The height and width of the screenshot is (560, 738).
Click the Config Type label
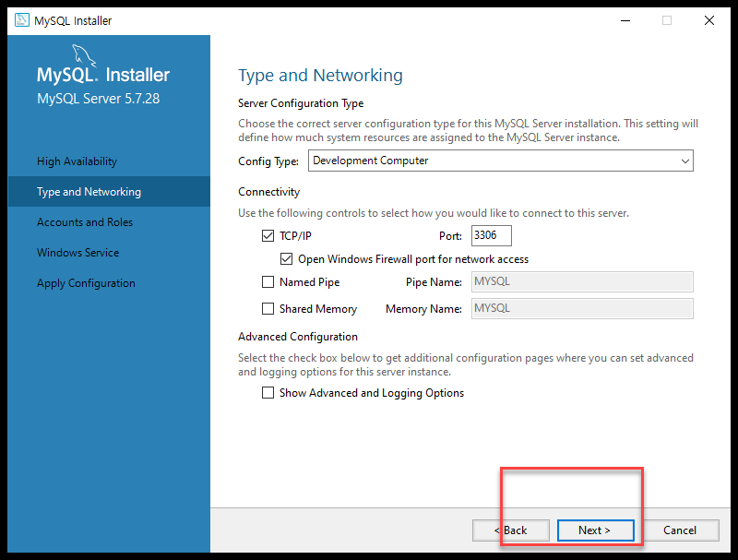(x=268, y=161)
